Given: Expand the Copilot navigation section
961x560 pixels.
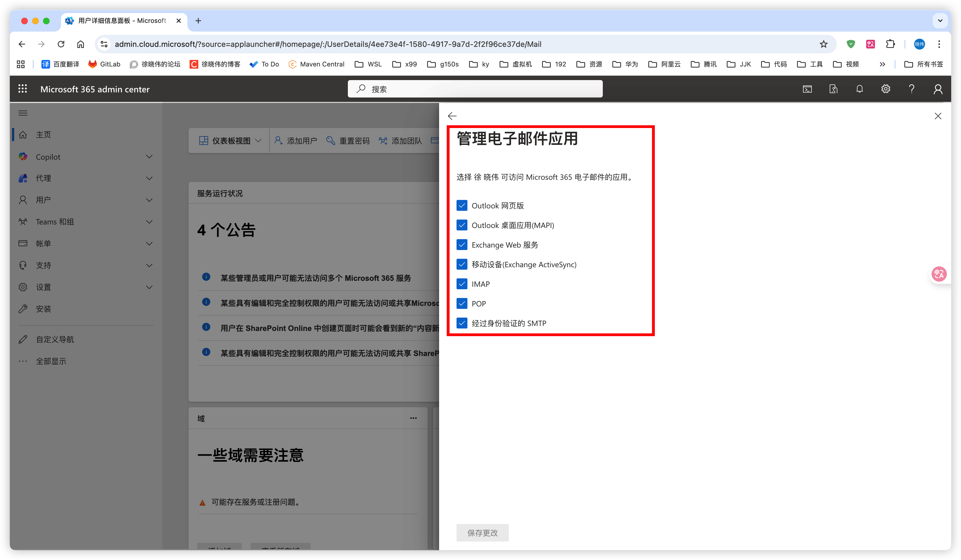Looking at the screenshot, I should tap(149, 157).
